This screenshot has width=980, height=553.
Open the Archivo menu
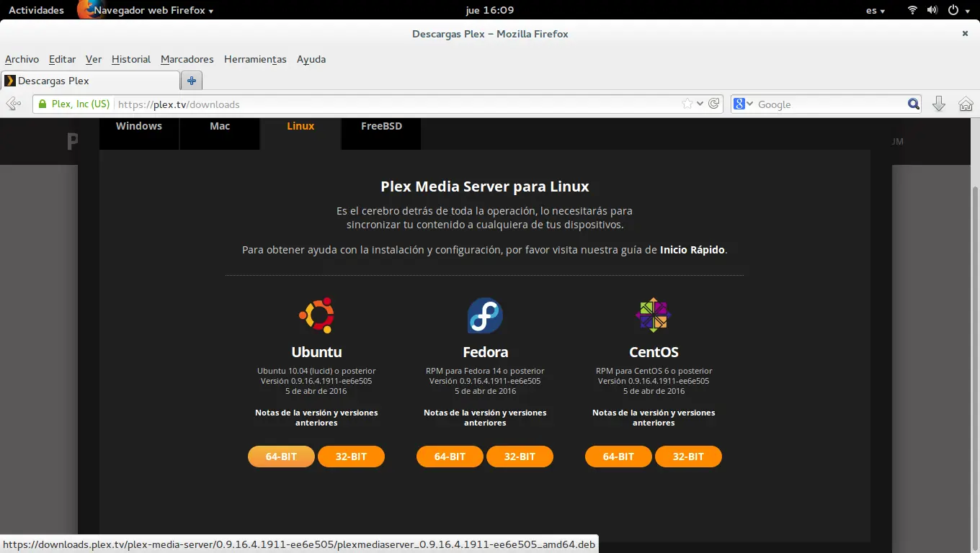22,59
